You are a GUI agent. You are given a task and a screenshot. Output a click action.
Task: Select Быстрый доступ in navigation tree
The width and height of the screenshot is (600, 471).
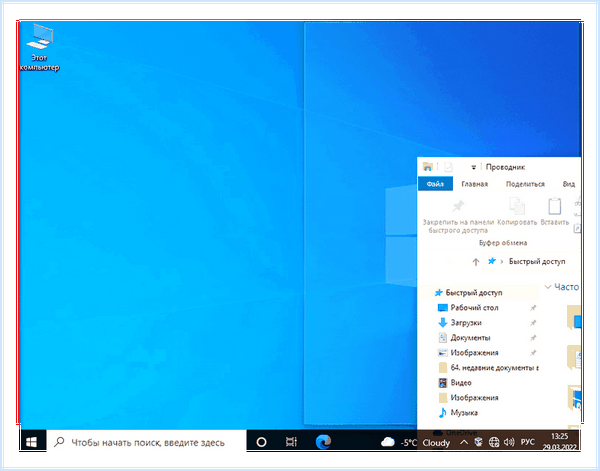(x=474, y=293)
